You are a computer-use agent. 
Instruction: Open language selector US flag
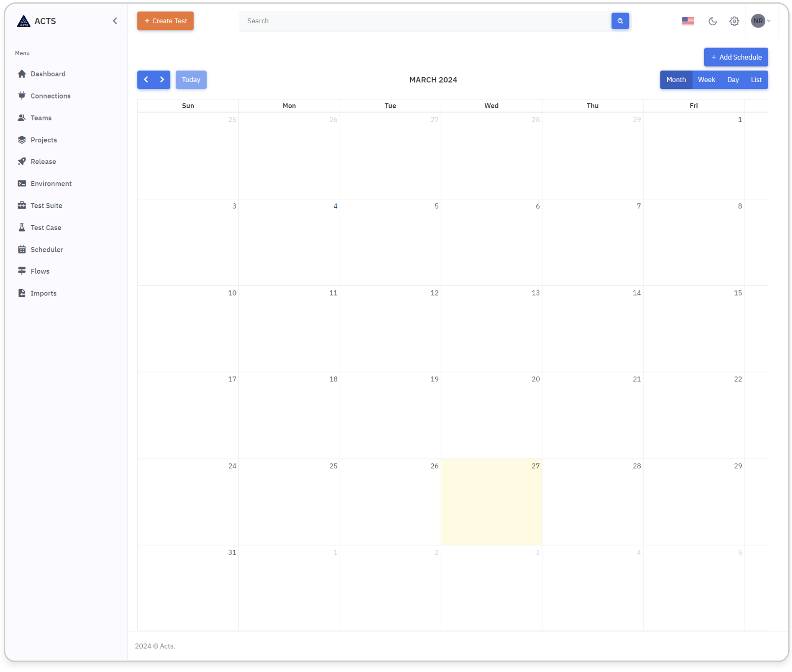(688, 21)
